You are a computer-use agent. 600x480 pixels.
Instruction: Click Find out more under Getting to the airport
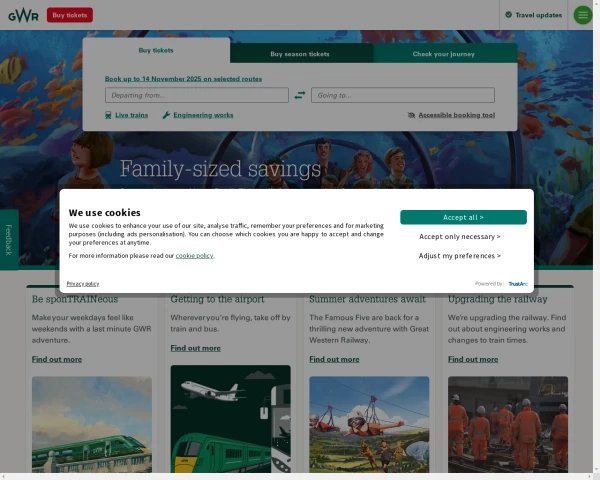click(x=196, y=348)
